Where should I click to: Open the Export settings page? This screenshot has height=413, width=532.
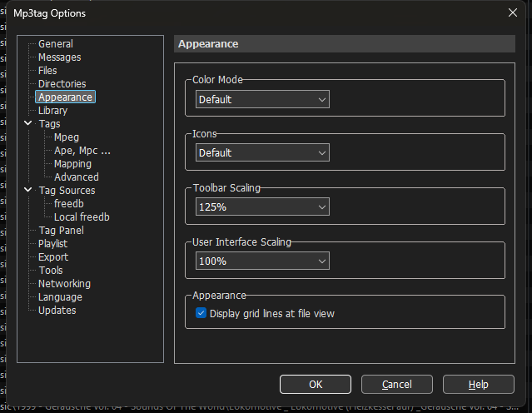(53, 257)
